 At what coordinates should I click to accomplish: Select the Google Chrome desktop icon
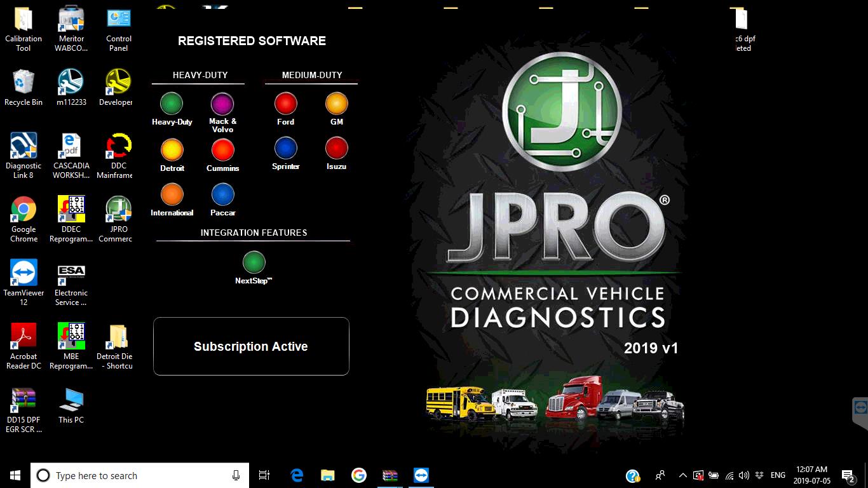pyautogui.click(x=24, y=219)
